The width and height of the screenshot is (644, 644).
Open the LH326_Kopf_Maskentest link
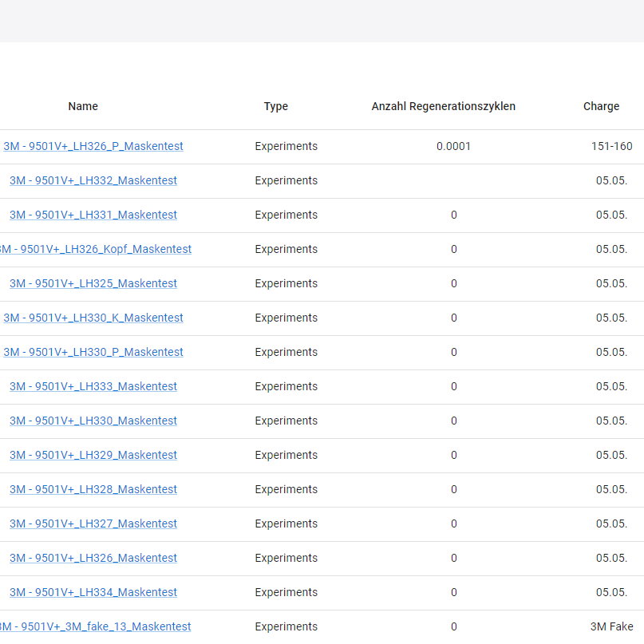coord(96,249)
